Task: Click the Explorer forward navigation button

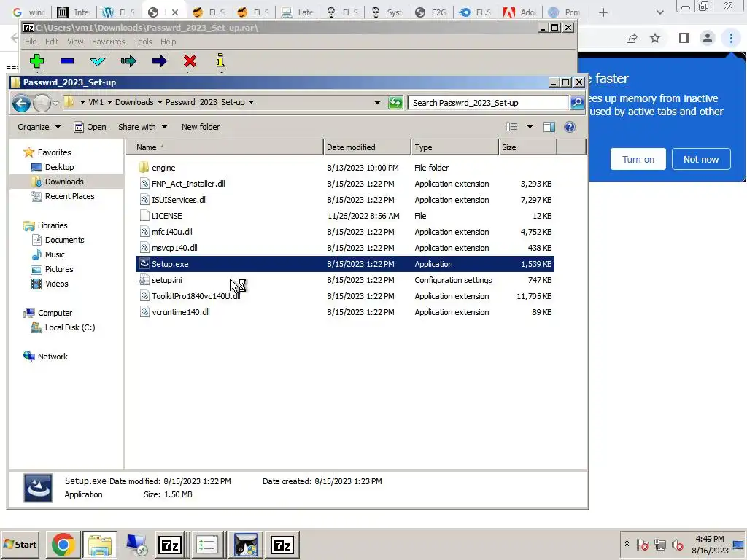Action: [42, 103]
